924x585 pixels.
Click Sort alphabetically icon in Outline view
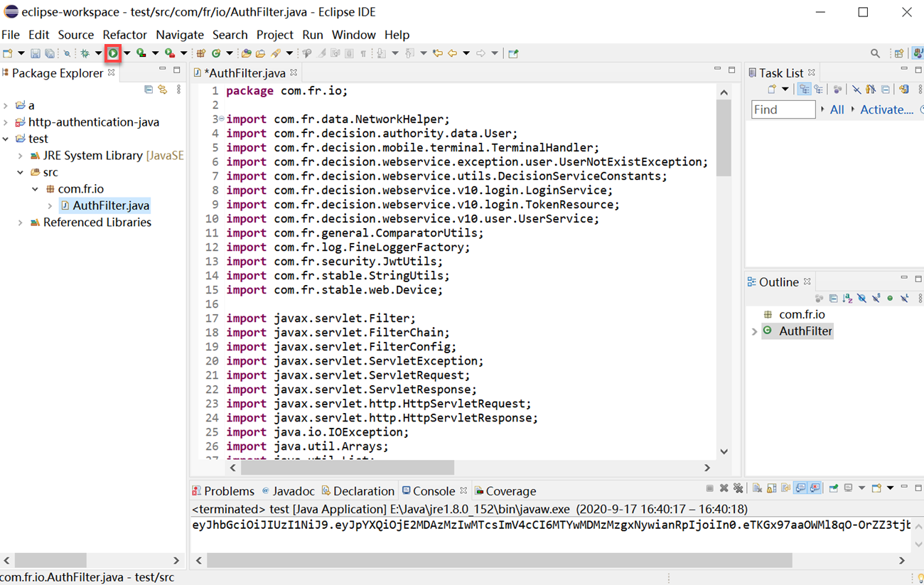847,299
